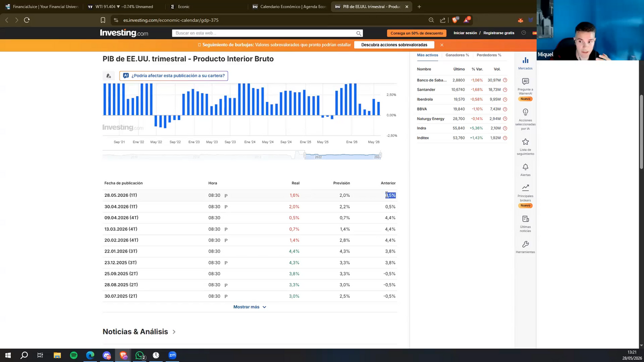The image size is (644, 362).
Task: Click the Brave shields lion icon
Action: click(x=455, y=20)
